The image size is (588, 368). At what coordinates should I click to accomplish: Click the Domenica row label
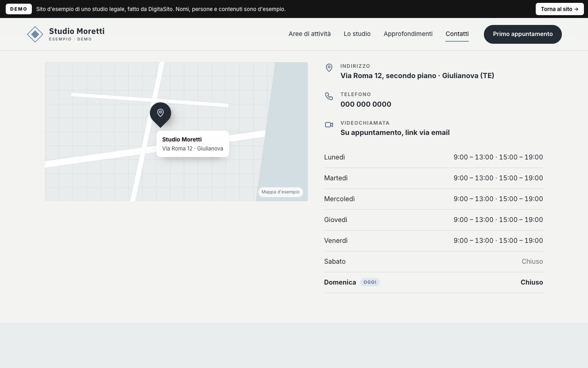coord(340,283)
